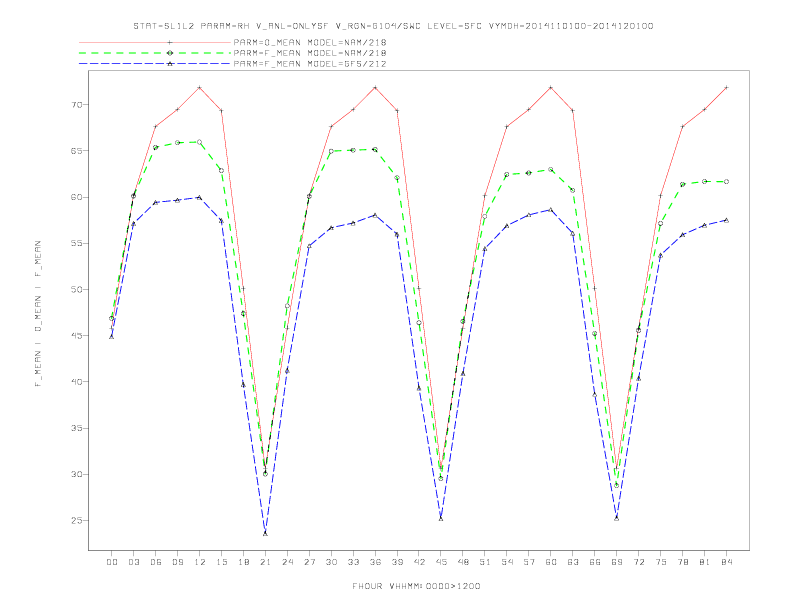This screenshot has width=792, height=612.
Task: Select green legend entry PARM=F_MEAN MODEL=NAM/218
Action: [310, 53]
